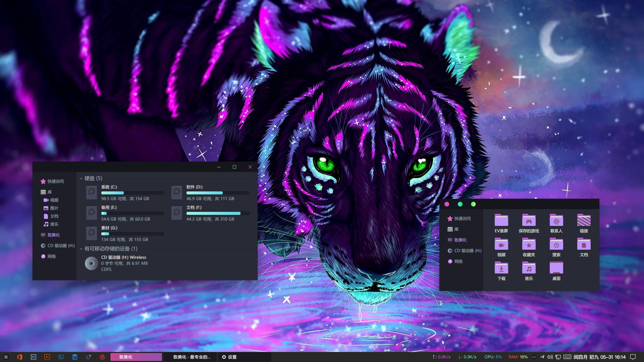Collapse the 有可移动存储的设备 (1) group
Image resolution: width=644 pixels, height=362 pixels.
click(81, 249)
